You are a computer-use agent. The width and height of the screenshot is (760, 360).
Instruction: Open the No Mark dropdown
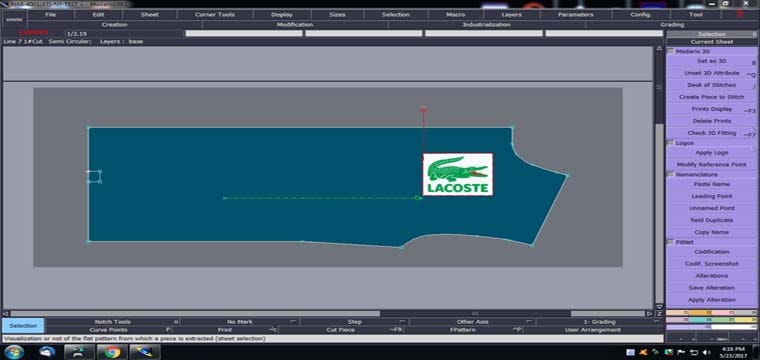(x=293, y=322)
